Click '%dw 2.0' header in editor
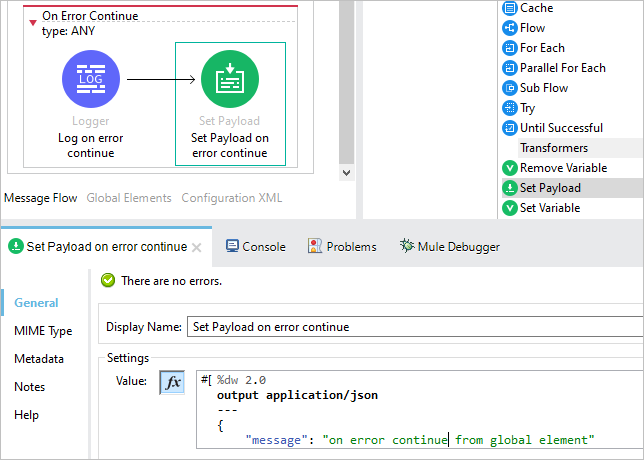Screen dimensions: 644x460 pos(242,380)
